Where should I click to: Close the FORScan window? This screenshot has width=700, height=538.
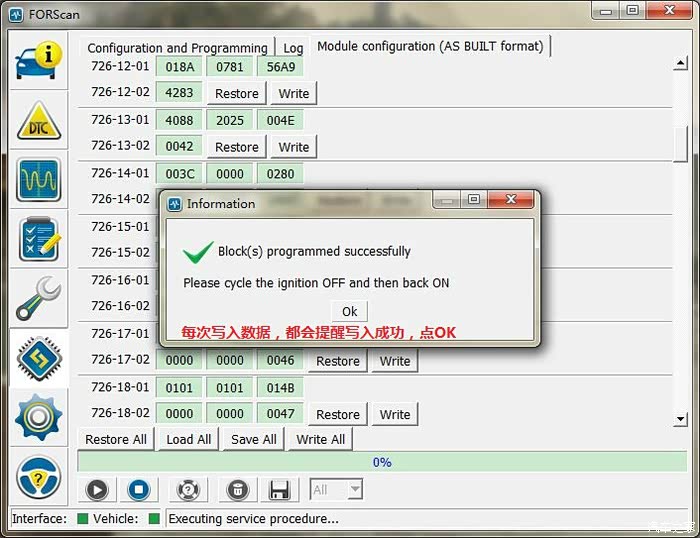coord(669,11)
